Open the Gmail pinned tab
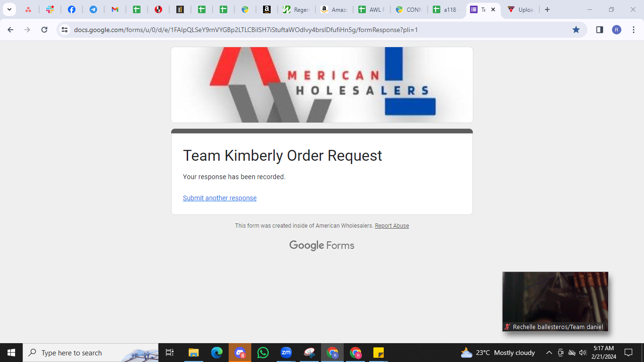 point(115,9)
